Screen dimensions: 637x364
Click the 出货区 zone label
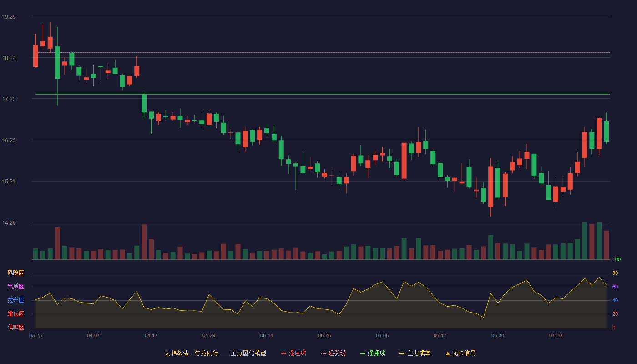tap(15, 287)
